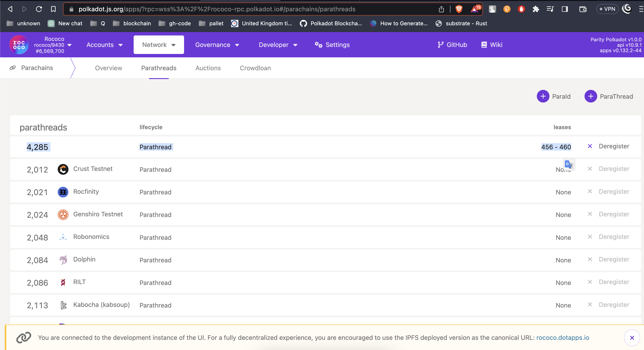Switch to the Crowdloan tab
This screenshot has width=644, height=350.
pyautogui.click(x=255, y=68)
